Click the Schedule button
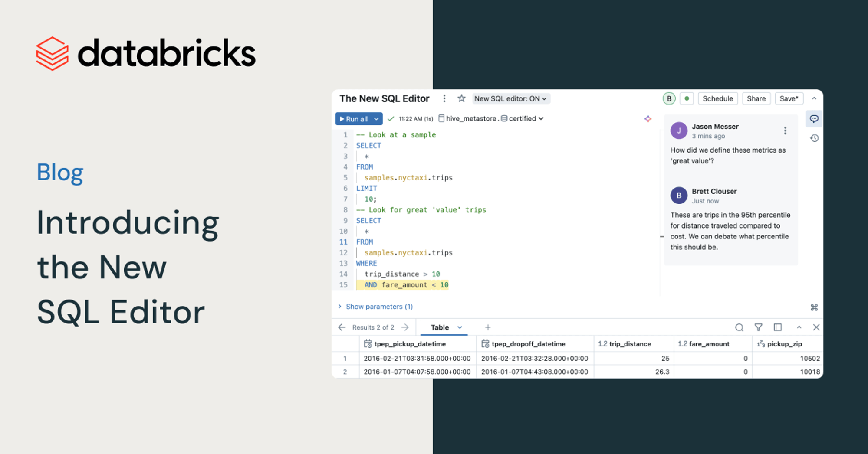Screen dimensions: 868x454 (717, 98)
